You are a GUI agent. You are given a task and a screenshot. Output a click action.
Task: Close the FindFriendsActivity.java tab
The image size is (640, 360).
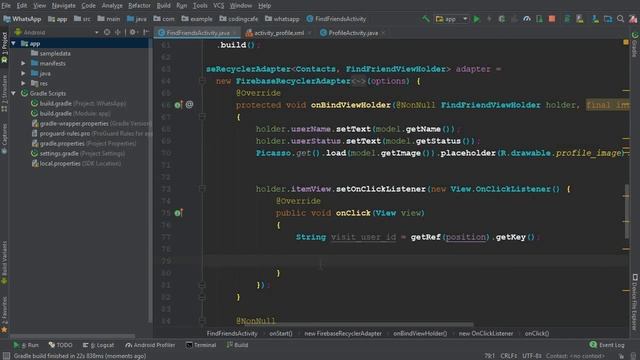235,33
